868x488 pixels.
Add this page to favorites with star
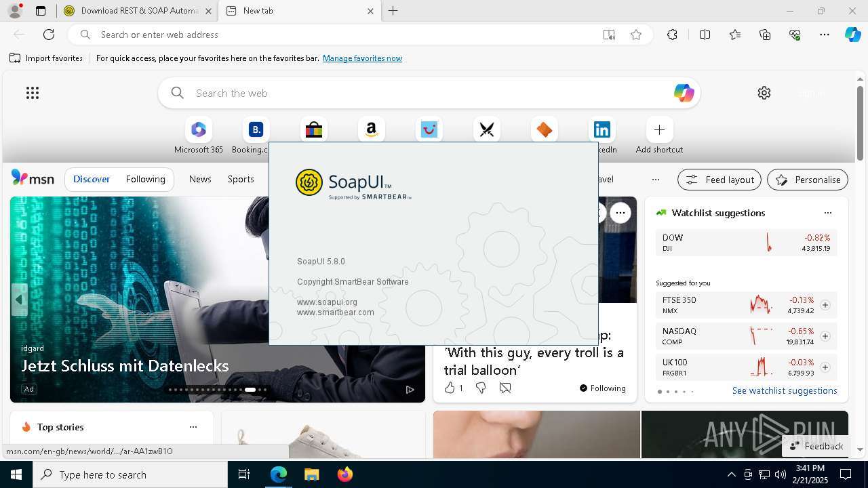[636, 35]
